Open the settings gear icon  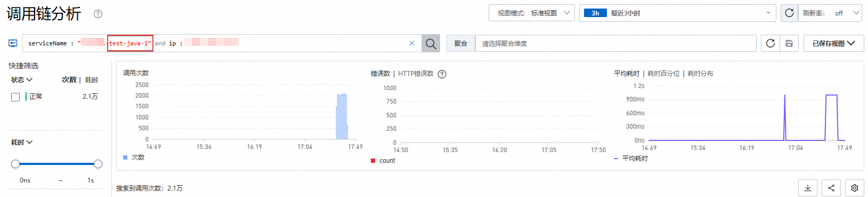coord(855,188)
